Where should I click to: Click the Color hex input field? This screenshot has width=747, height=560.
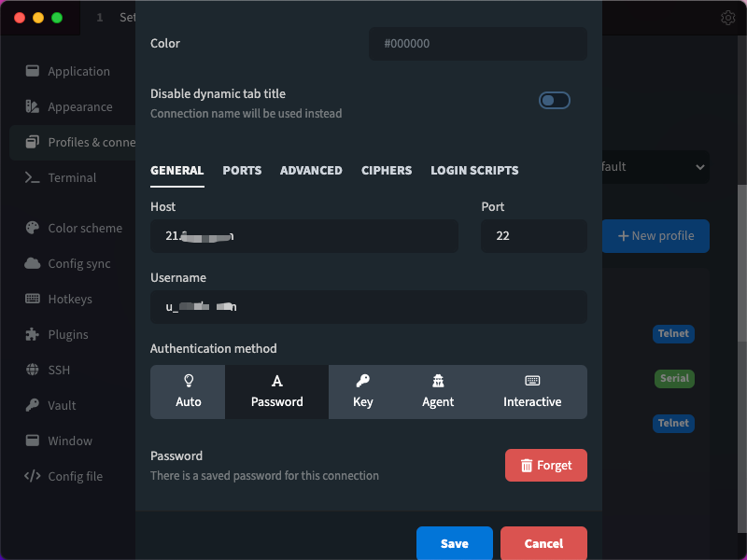[478, 44]
